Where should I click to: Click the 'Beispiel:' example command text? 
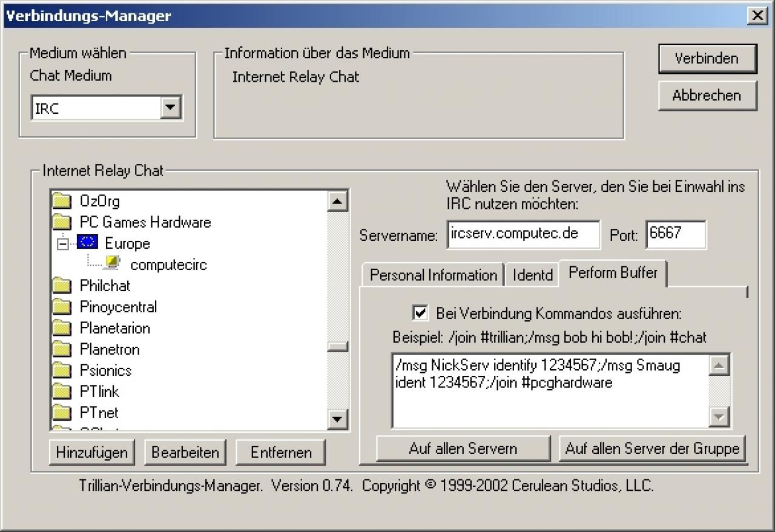coord(549,337)
